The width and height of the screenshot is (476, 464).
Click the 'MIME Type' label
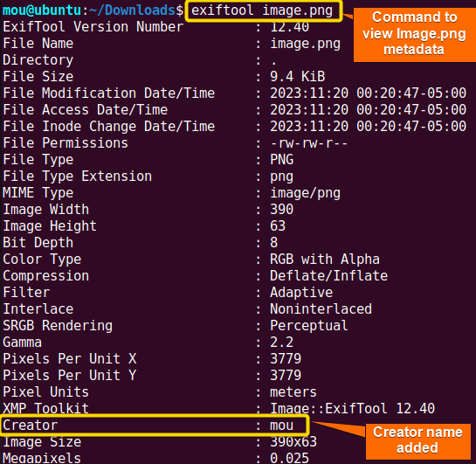[x=38, y=193]
